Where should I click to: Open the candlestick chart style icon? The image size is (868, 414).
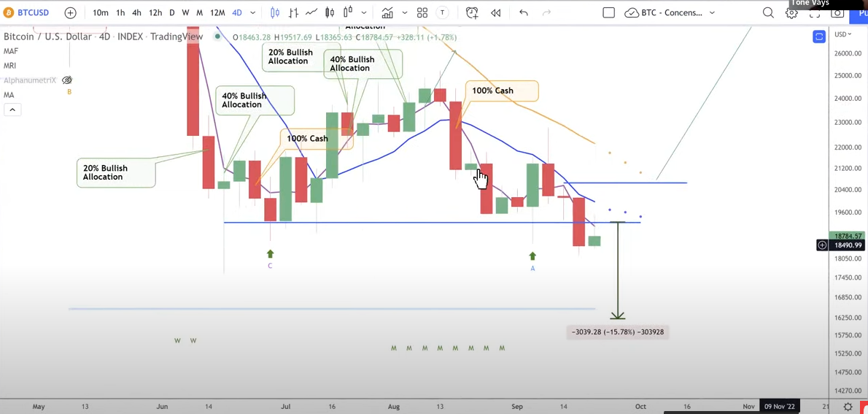tap(275, 12)
